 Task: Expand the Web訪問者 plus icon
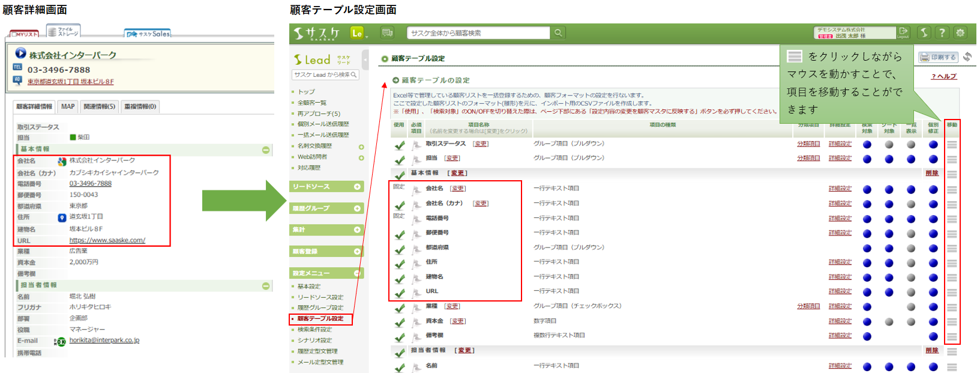[x=361, y=158]
